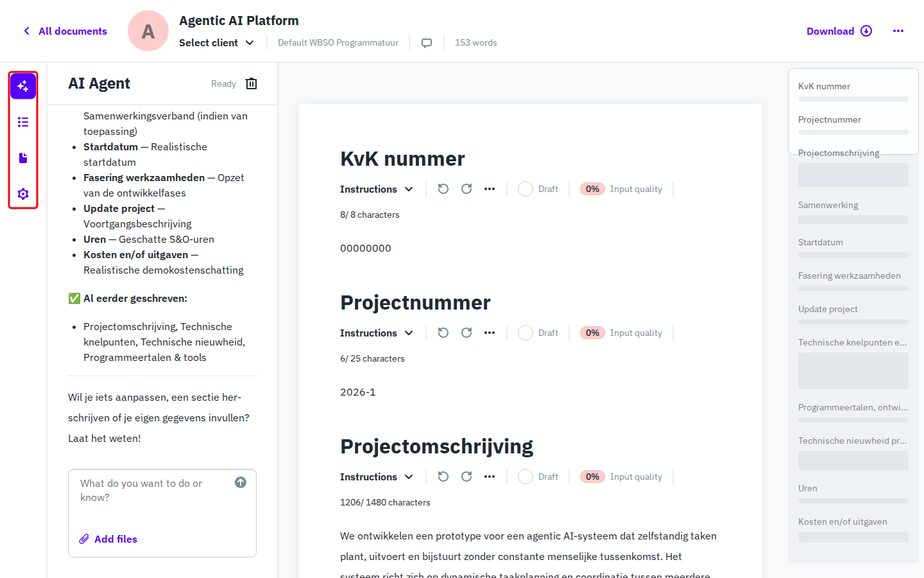Go back to All documents
924x578 pixels.
65,31
